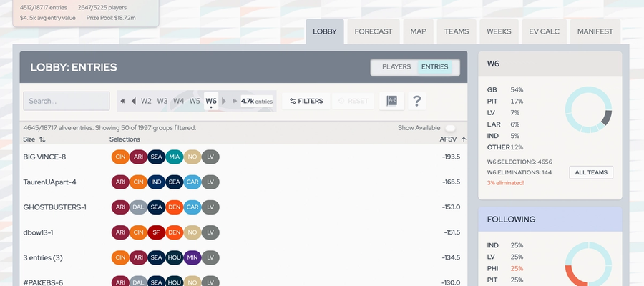This screenshot has width=644, height=286.
Task: Open the FILTERS panel
Action: point(306,101)
